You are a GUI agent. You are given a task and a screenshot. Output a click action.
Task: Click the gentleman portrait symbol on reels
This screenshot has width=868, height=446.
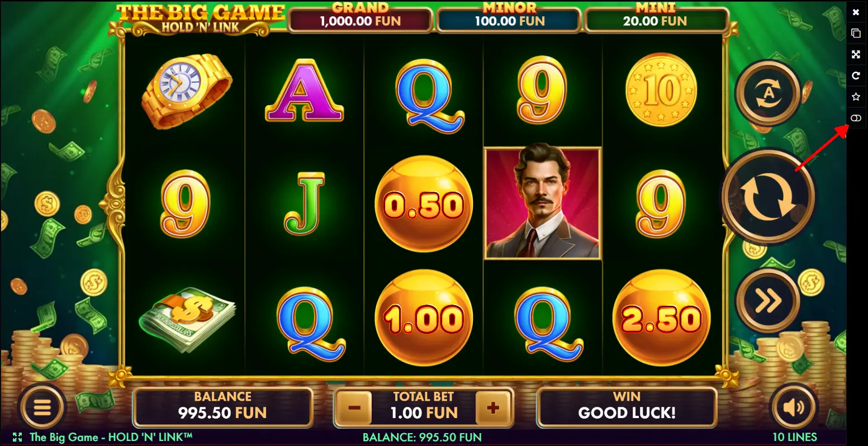[x=542, y=203]
